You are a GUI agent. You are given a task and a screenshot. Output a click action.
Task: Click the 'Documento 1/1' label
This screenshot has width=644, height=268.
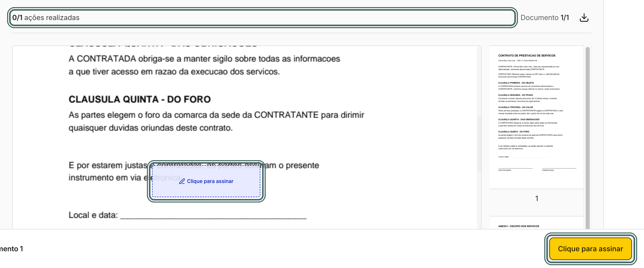[x=545, y=18]
